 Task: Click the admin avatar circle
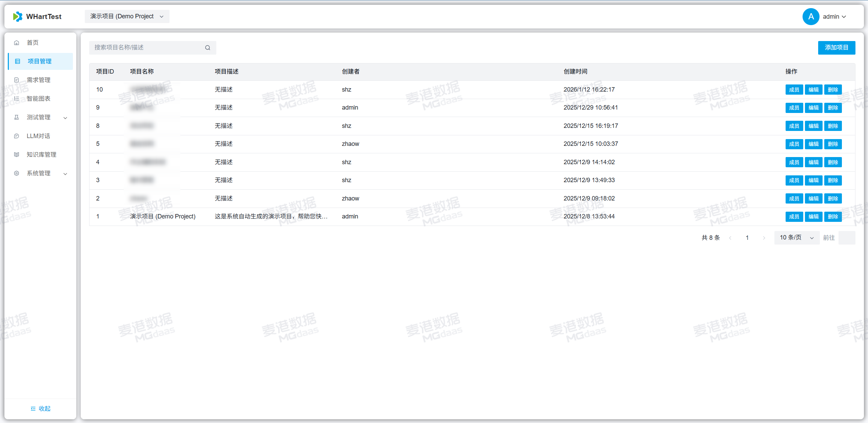click(x=811, y=17)
